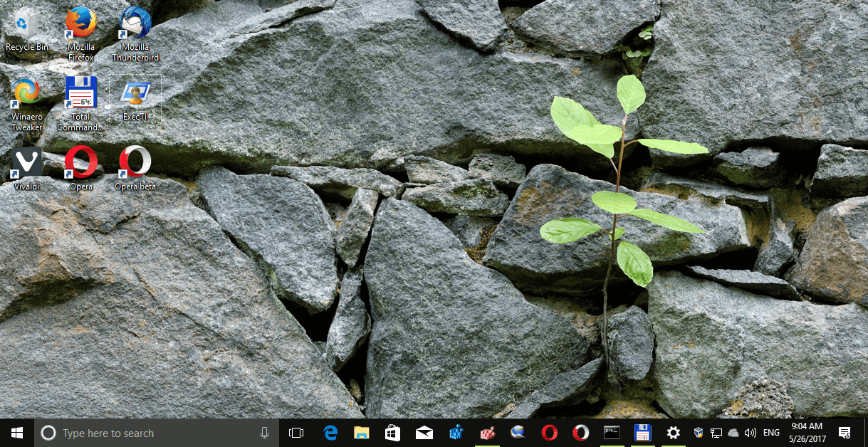Open the Windows Store
The image size is (868, 447).
[392, 432]
